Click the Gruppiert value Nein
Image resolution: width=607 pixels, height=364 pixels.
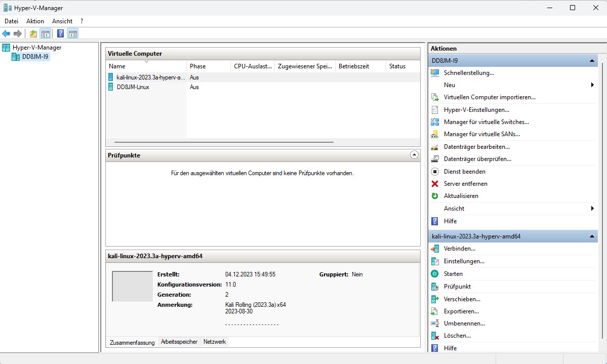357,274
